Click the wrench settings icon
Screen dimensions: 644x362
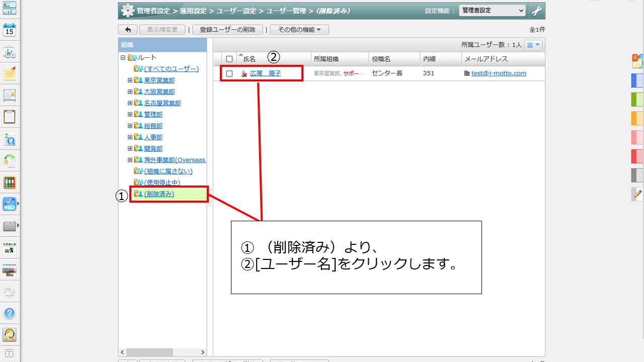point(537,11)
